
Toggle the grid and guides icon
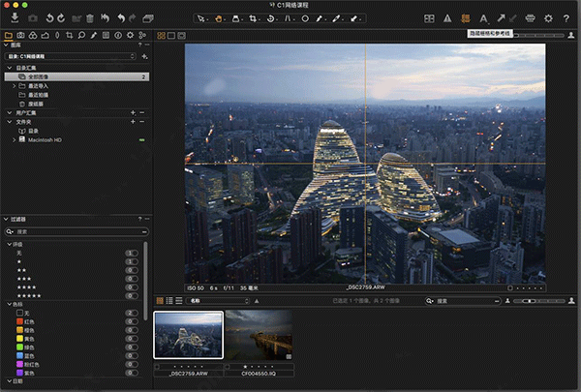click(x=466, y=17)
